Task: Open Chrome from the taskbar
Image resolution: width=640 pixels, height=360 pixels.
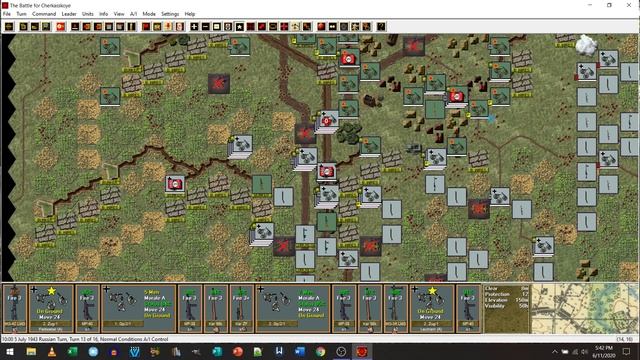Action: click(320, 351)
